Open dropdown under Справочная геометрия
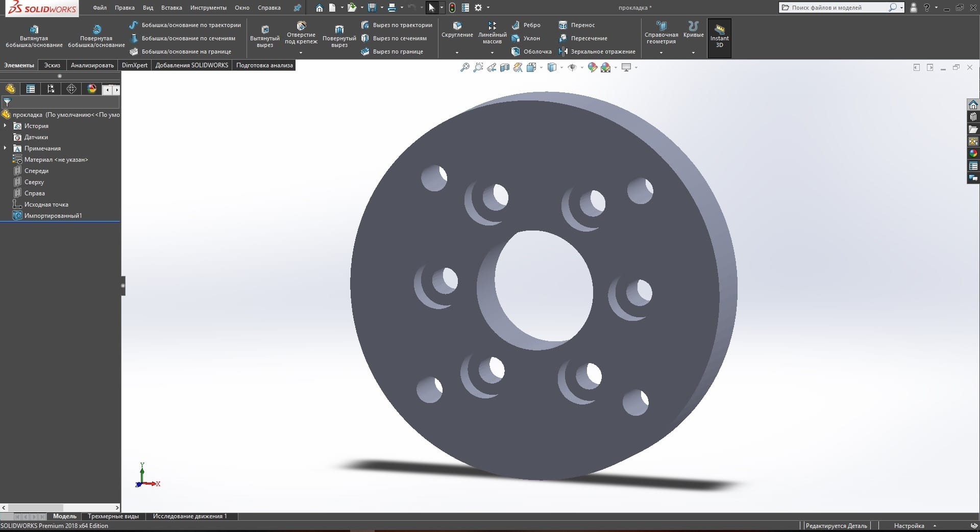This screenshot has width=980, height=532. click(x=661, y=53)
